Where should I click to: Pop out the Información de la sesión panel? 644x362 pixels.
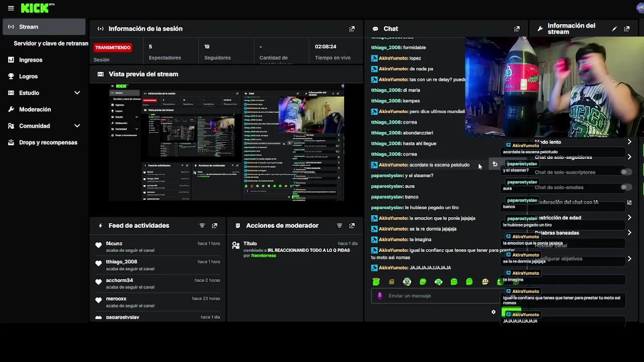coord(352,29)
